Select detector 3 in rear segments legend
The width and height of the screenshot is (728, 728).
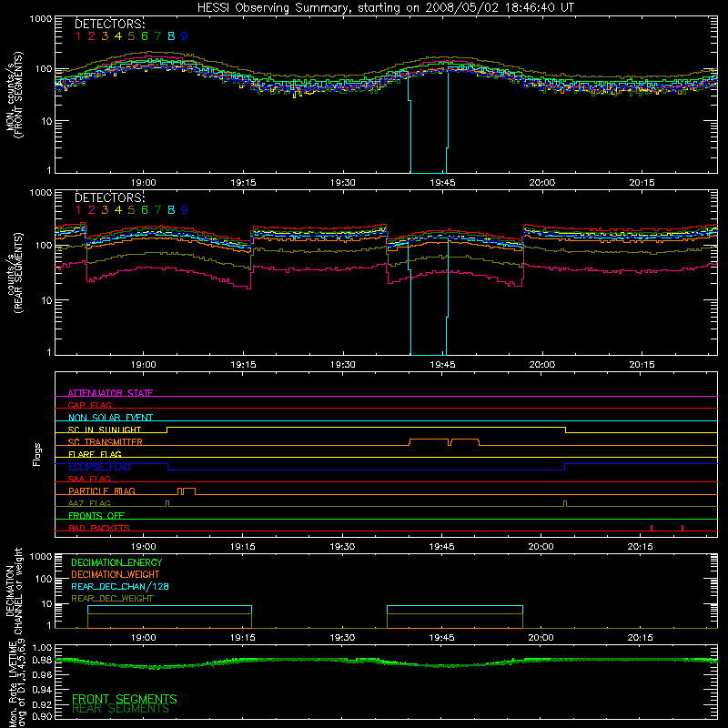point(105,210)
